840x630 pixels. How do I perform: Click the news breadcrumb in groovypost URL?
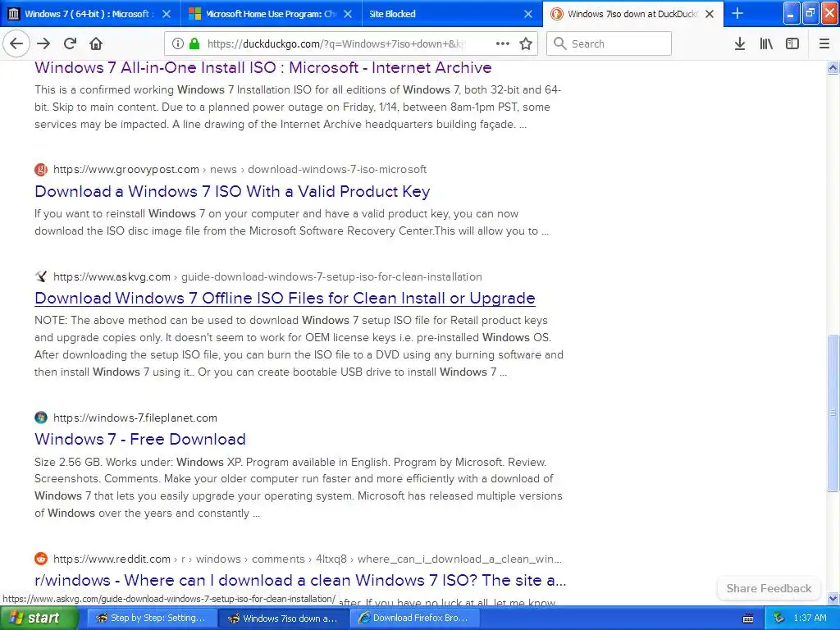coord(223,169)
